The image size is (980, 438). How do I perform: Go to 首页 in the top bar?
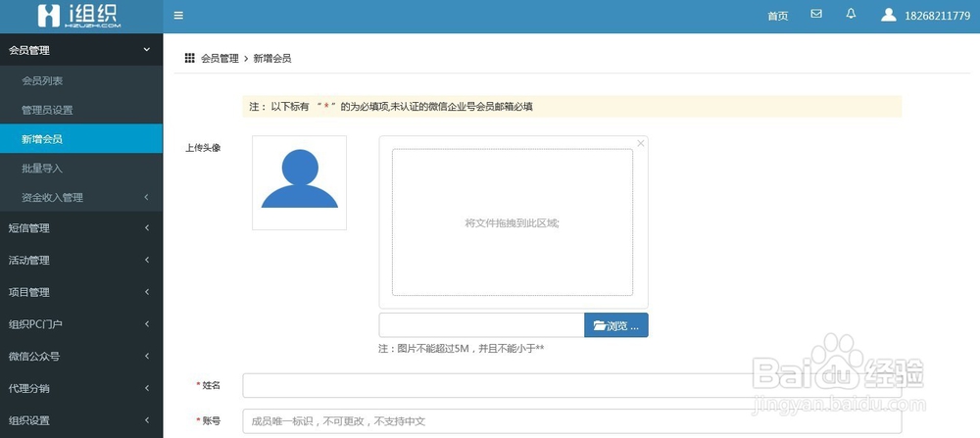tap(778, 17)
